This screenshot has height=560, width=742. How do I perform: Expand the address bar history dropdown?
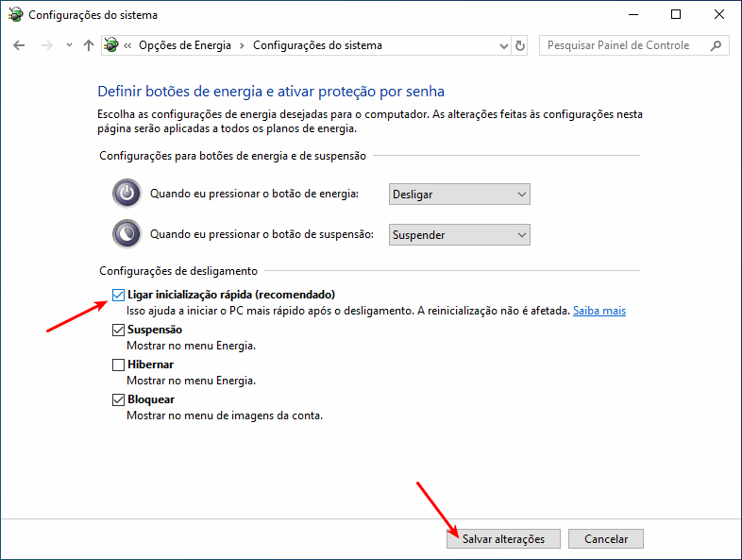click(504, 46)
